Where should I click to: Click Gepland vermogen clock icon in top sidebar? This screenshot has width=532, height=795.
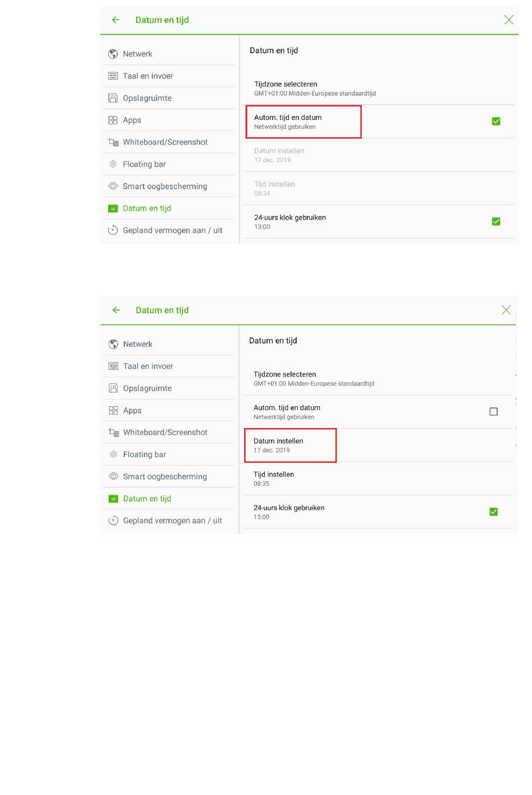113,230
